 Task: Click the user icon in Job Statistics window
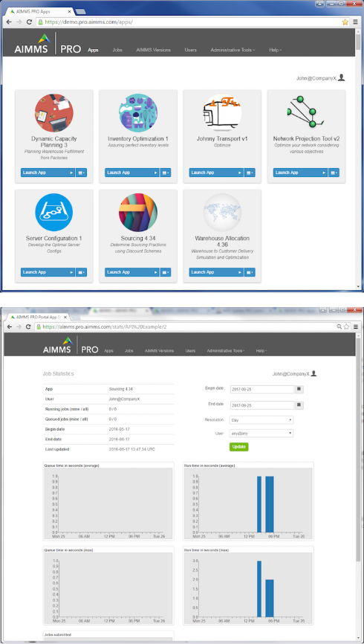pyautogui.click(x=313, y=373)
